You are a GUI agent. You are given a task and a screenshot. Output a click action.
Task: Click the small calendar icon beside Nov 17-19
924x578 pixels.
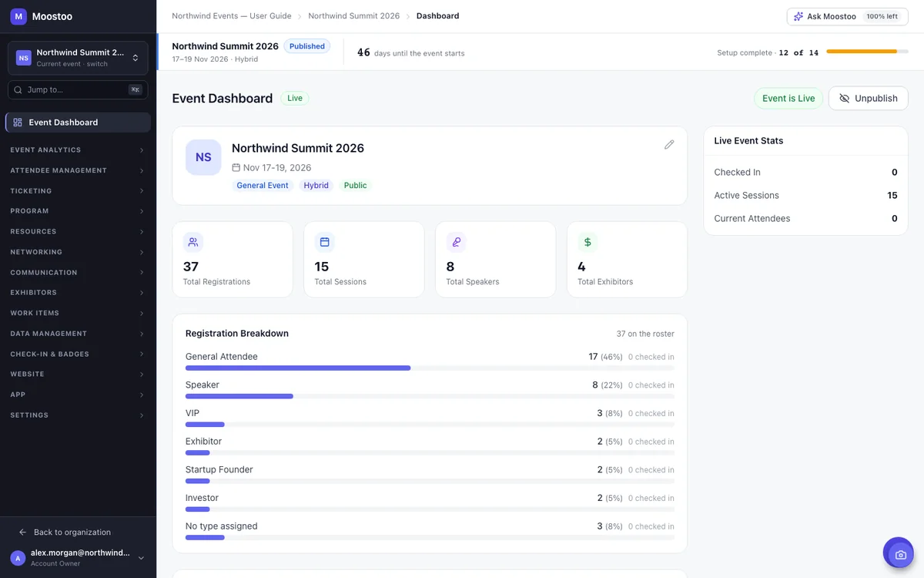[236, 167]
